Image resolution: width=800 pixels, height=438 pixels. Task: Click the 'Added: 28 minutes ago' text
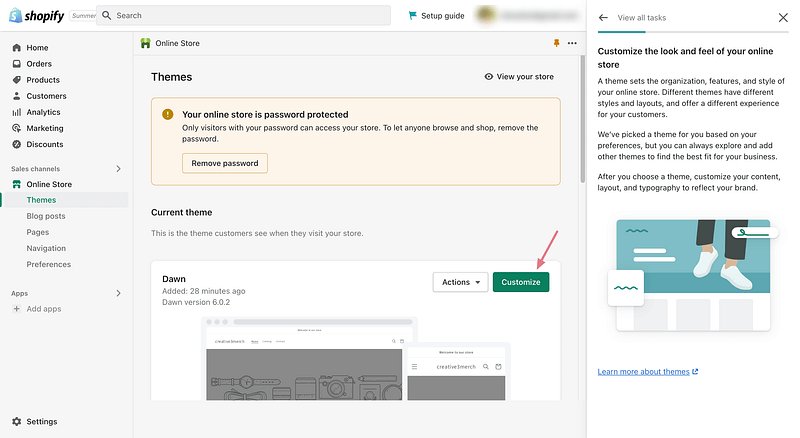pos(204,291)
